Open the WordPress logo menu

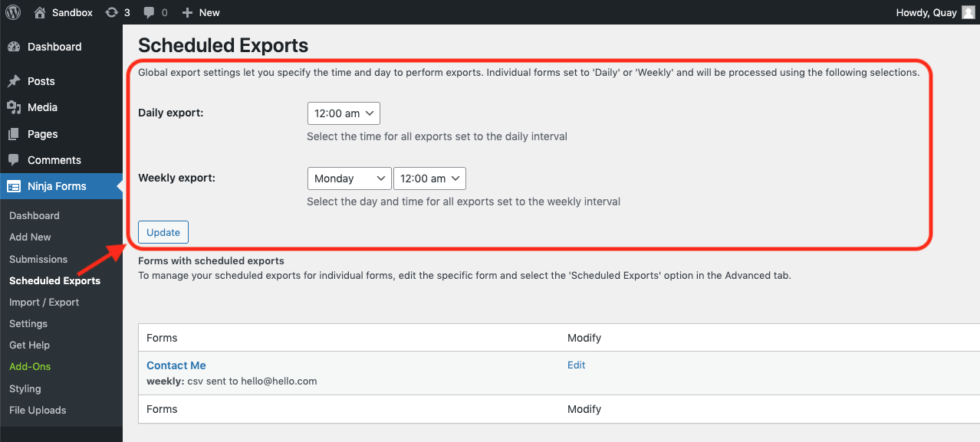(12, 11)
